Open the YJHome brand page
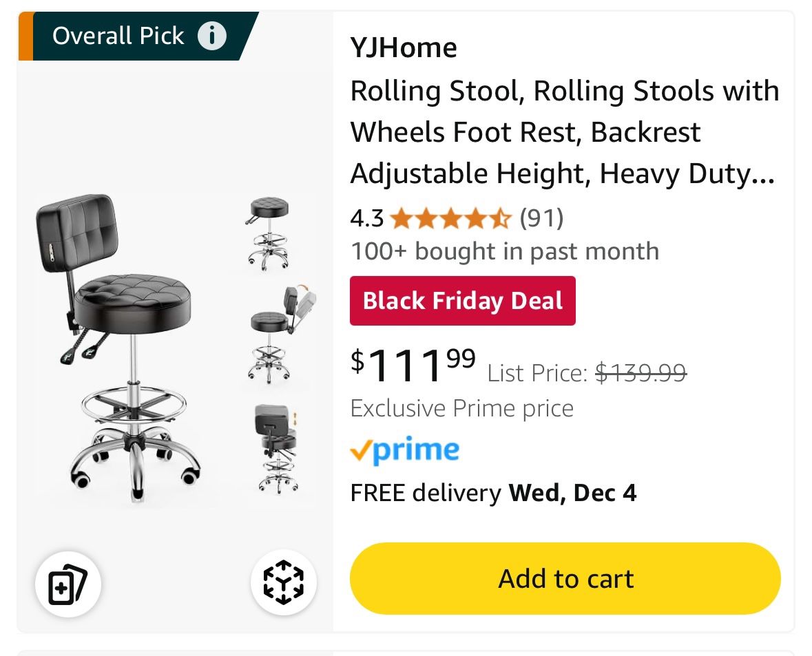Image resolution: width=812 pixels, height=656 pixels. (x=404, y=47)
